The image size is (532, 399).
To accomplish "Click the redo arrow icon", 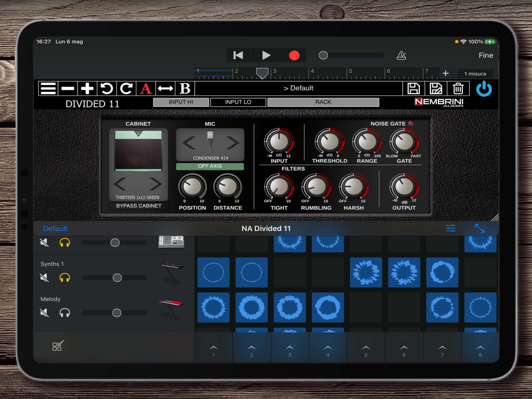I will [x=126, y=88].
